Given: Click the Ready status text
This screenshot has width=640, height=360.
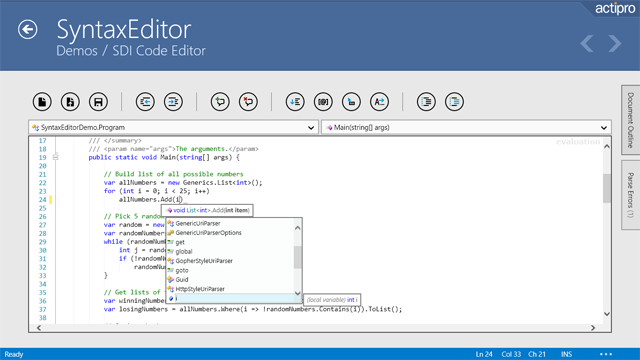Looking at the screenshot, I should 14,354.
